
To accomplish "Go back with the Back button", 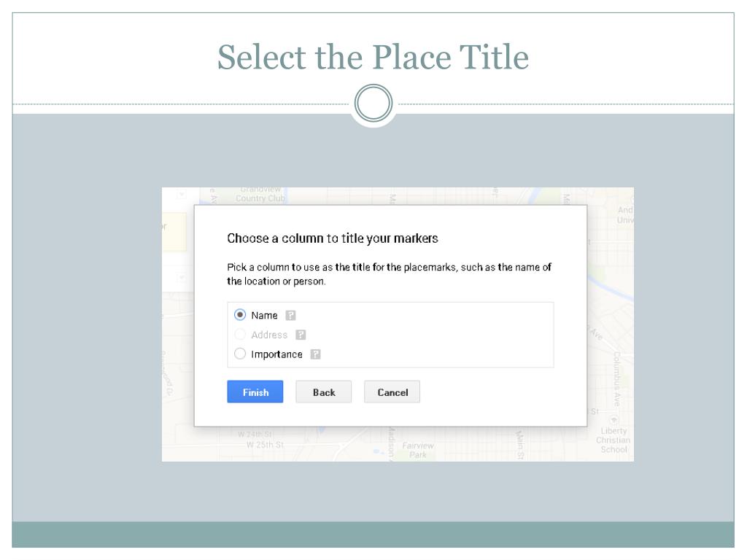I will point(323,392).
